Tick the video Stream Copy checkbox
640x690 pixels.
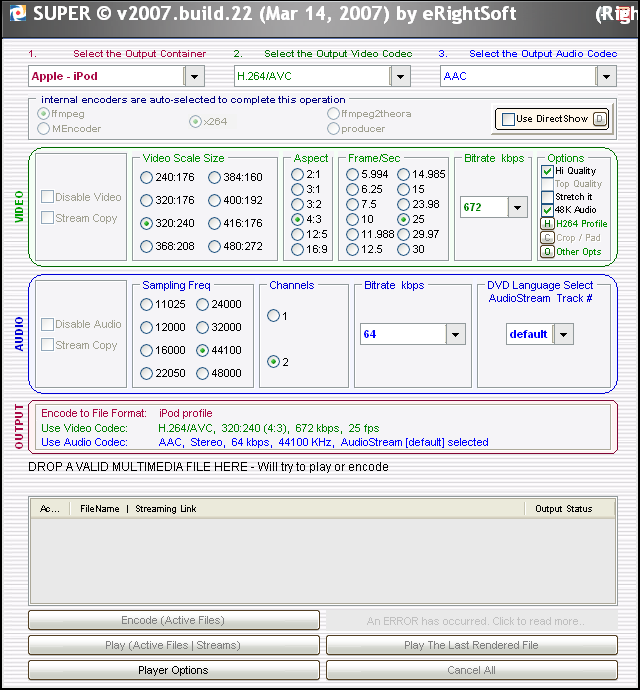point(47,218)
